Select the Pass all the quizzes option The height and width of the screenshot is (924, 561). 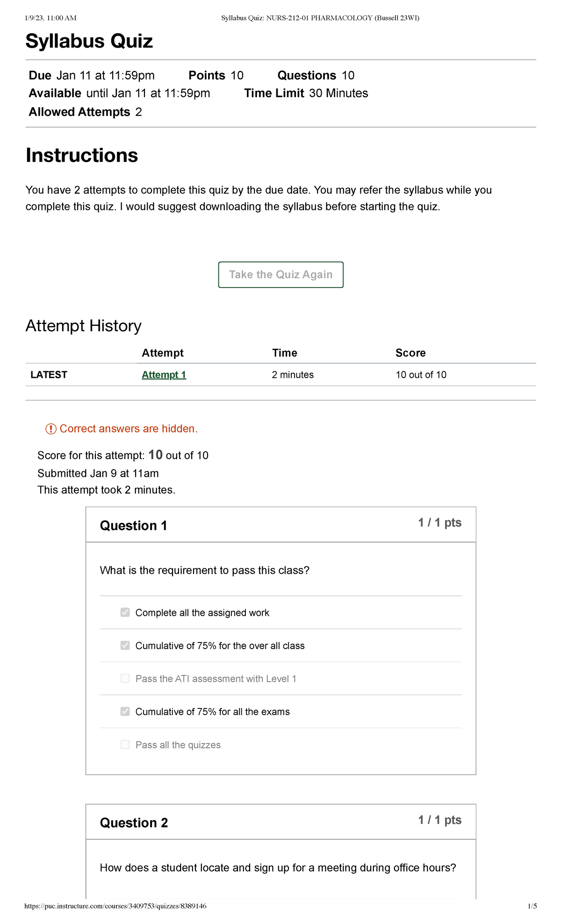click(x=124, y=744)
